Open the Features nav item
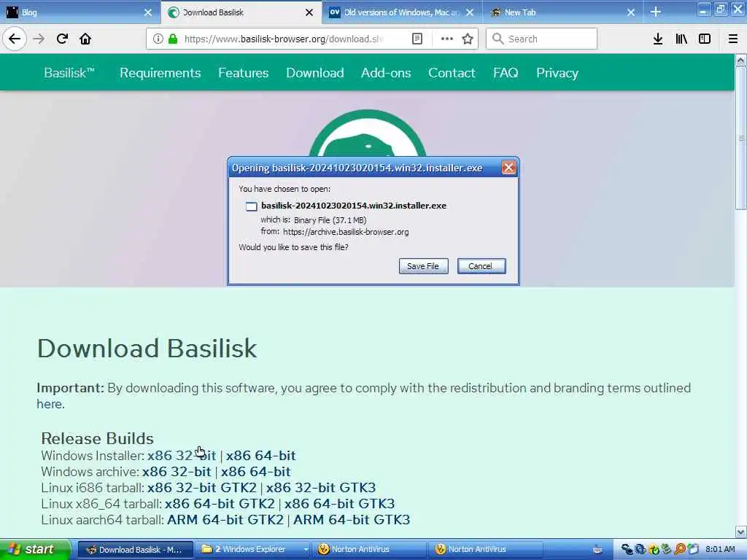The height and width of the screenshot is (560, 747). (244, 73)
